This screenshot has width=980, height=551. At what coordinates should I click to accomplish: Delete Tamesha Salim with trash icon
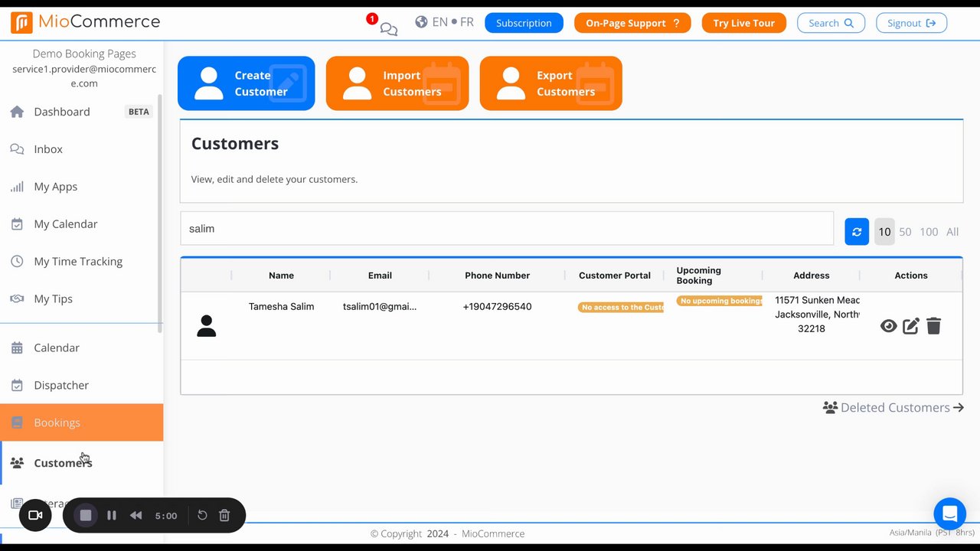coord(933,326)
